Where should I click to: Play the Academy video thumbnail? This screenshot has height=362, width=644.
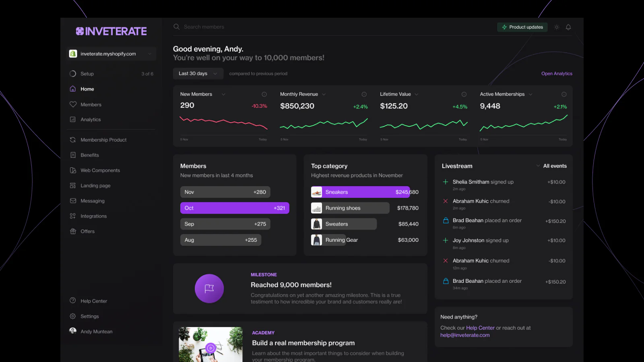point(211,348)
